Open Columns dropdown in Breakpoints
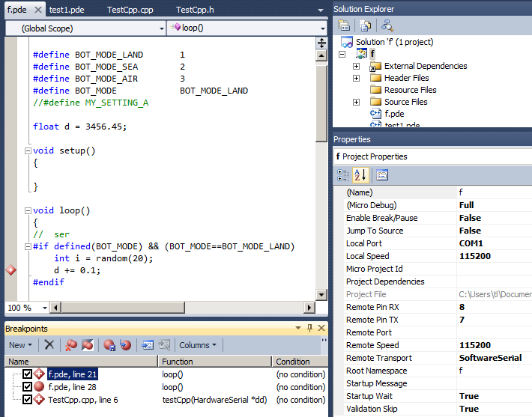Viewport: 532px width, 417px height. [198, 345]
